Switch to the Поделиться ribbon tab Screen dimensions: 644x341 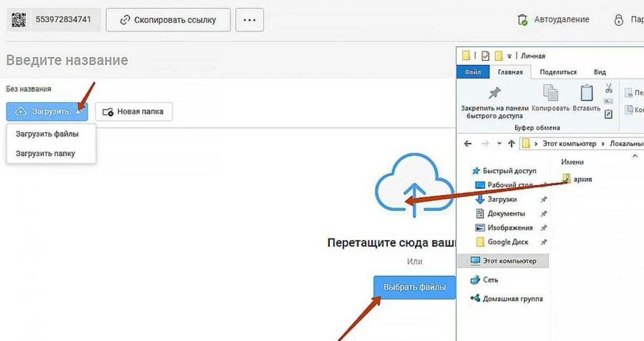pos(558,72)
